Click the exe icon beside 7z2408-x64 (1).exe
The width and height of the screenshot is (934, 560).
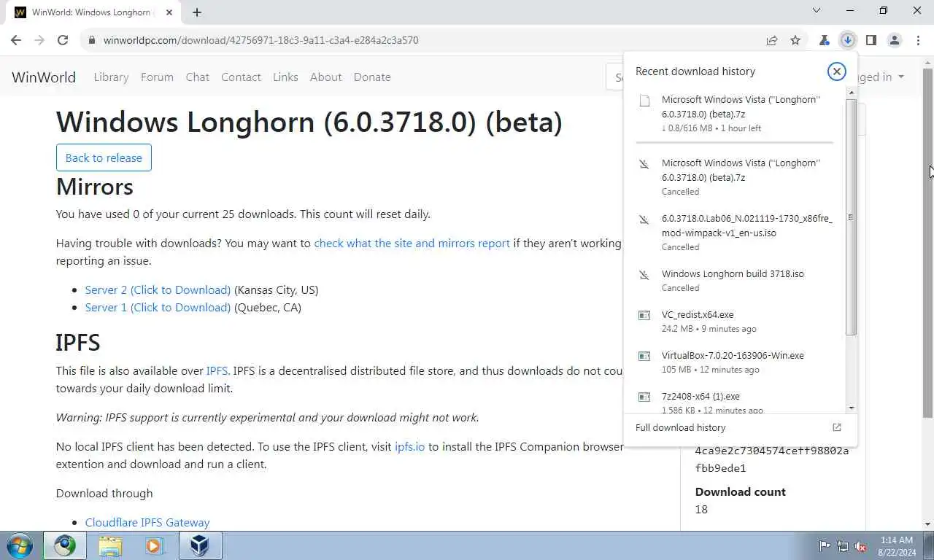coord(644,397)
